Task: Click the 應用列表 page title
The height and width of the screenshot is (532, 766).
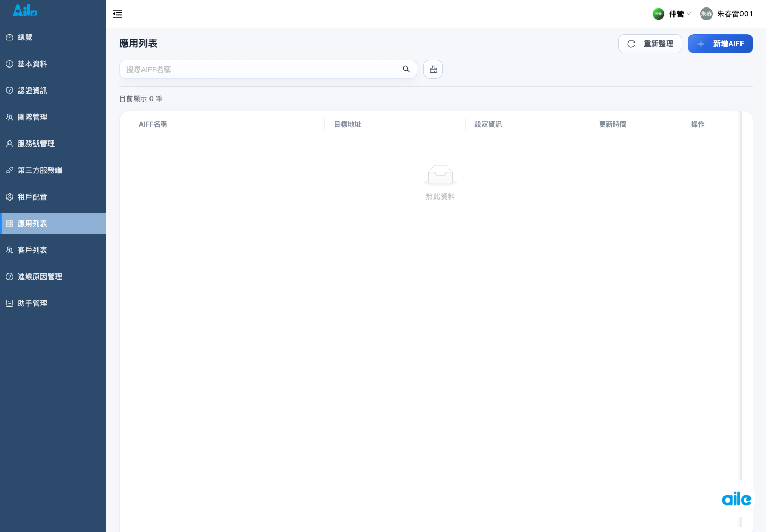Action: coord(138,44)
